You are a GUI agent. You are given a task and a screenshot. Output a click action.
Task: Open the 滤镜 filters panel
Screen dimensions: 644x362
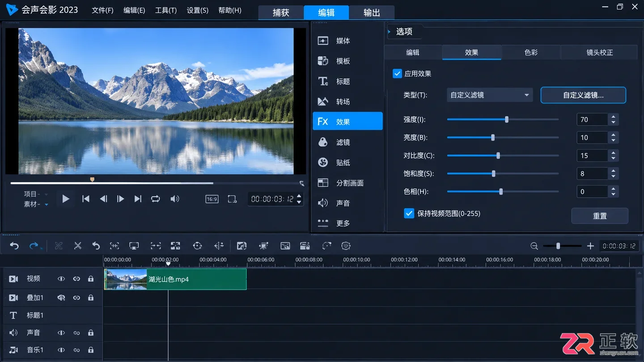tap(347, 142)
